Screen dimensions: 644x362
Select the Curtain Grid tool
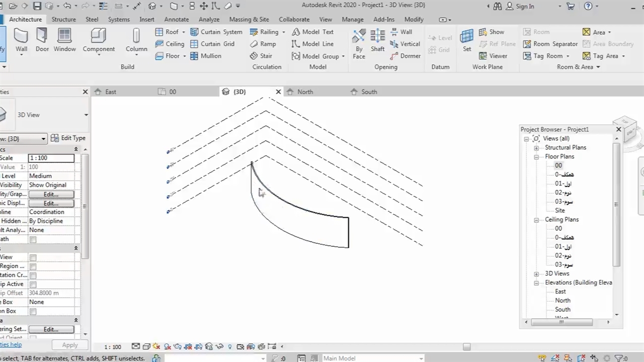tap(212, 44)
